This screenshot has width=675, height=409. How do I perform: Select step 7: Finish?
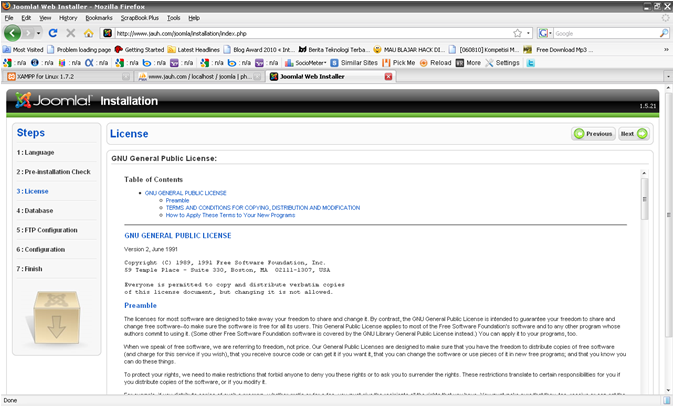pos(29,269)
